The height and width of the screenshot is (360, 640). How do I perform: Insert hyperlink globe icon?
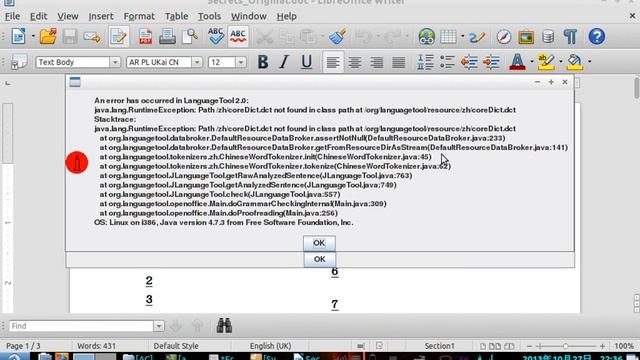pyautogui.click(x=426, y=37)
